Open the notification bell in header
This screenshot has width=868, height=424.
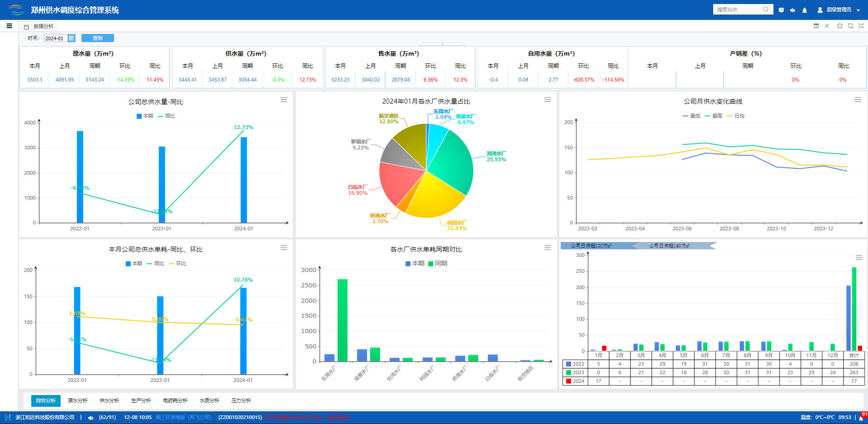coord(805,10)
